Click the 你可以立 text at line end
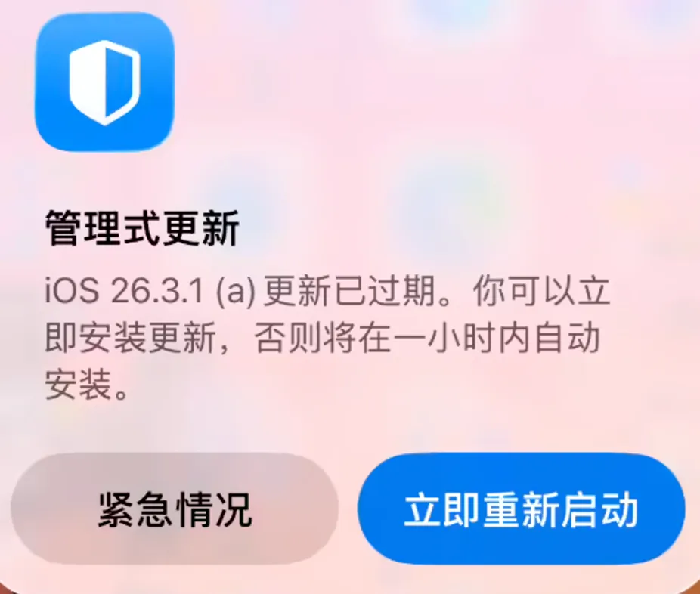This screenshot has height=594, width=700. (541, 291)
